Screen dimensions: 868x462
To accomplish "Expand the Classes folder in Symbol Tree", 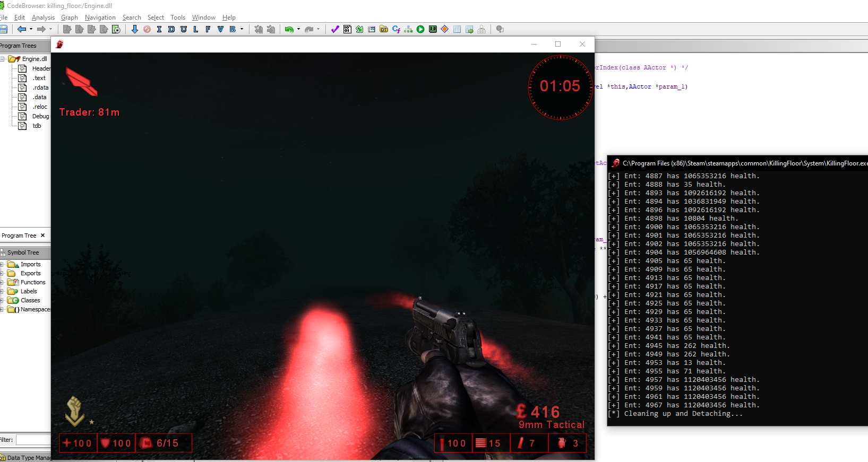I will 2,300.
